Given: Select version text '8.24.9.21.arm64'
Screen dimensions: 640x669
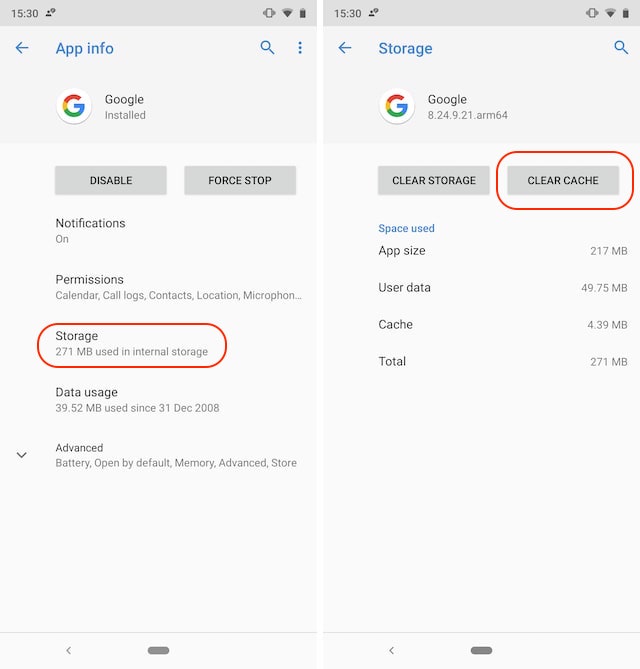Looking at the screenshot, I should pyautogui.click(x=468, y=115).
